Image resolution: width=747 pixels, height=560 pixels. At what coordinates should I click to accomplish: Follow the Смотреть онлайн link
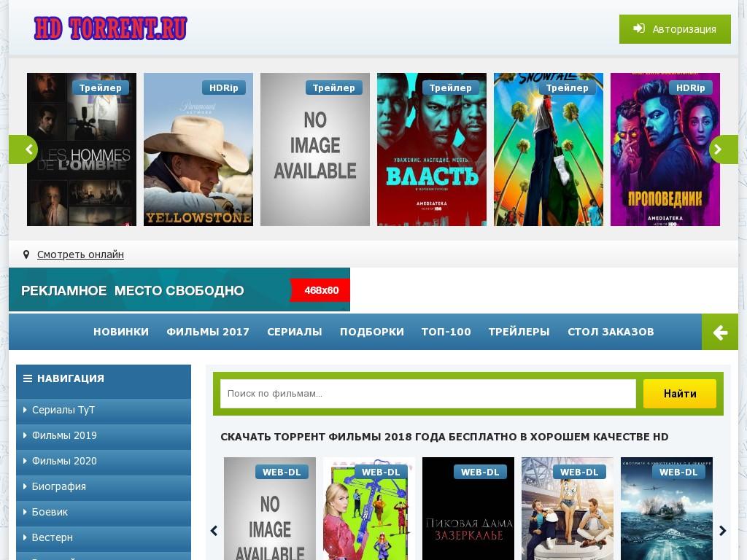point(80,254)
